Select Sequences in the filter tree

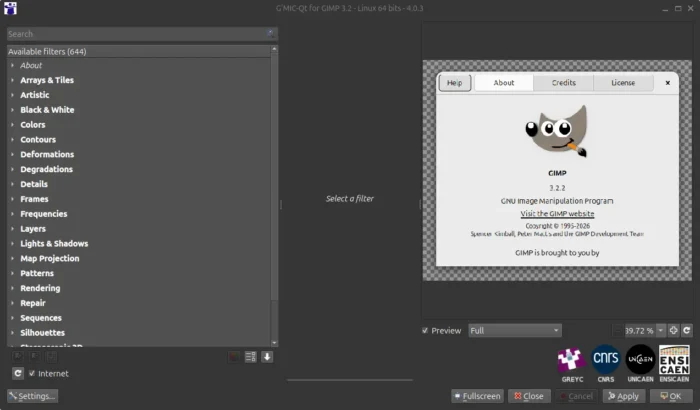pos(41,318)
